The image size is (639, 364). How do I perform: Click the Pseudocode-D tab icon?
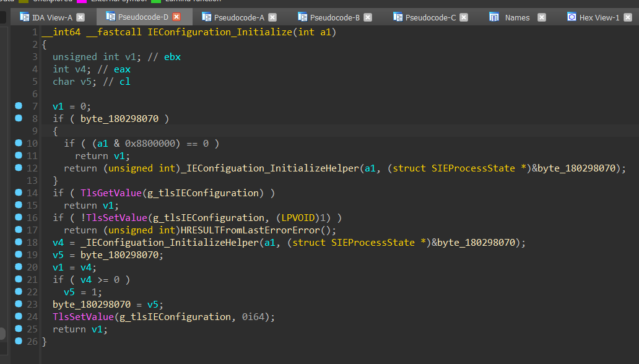(110, 16)
